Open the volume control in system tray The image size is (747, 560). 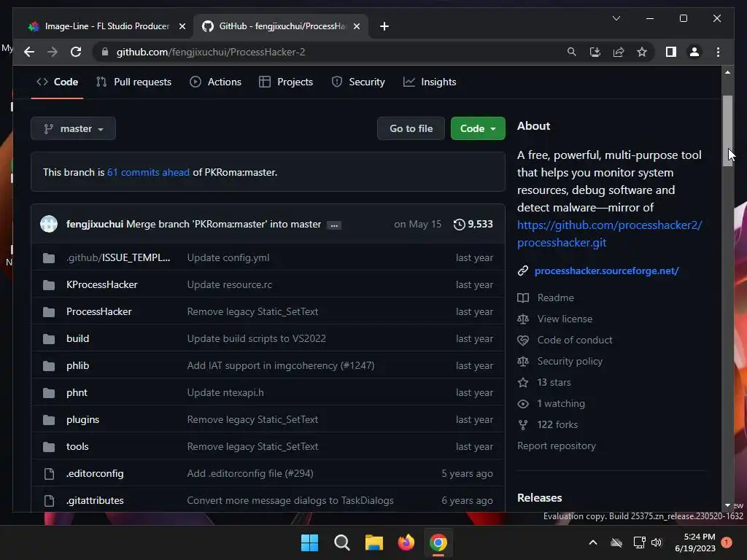point(657,542)
